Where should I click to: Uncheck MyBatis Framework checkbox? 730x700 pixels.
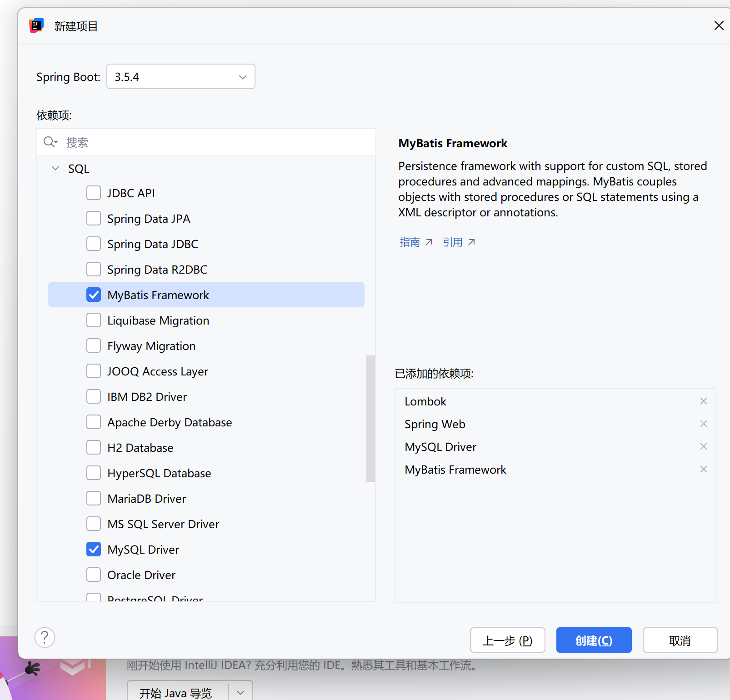pyautogui.click(x=94, y=295)
